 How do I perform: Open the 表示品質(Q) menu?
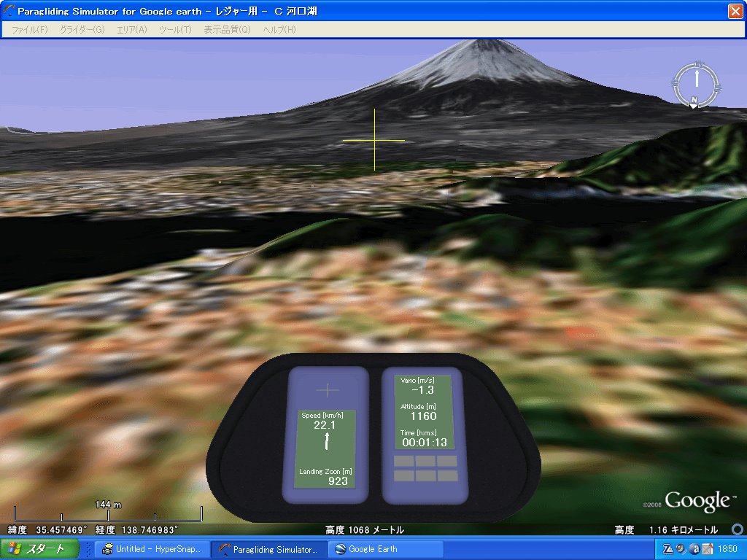(x=227, y=29)
